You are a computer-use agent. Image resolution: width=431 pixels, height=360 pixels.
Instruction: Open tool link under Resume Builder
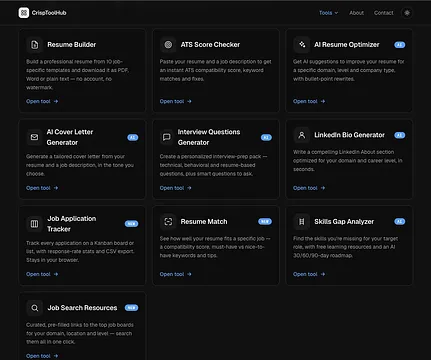click(42, 101)
